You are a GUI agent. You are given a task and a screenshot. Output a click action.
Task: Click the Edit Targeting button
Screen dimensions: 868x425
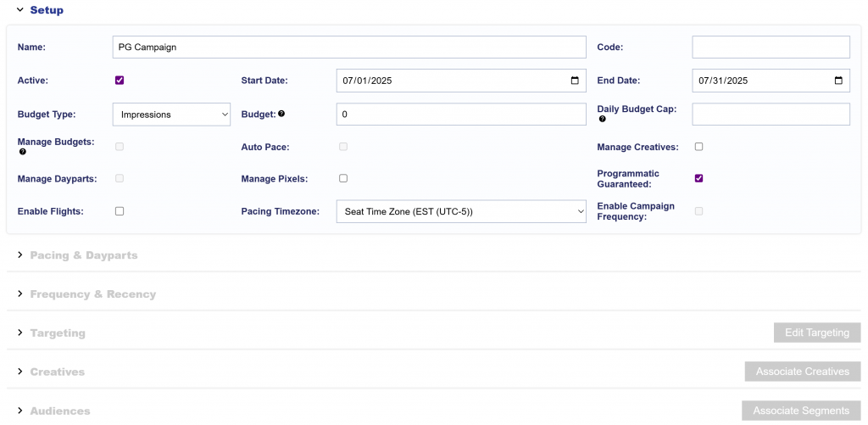(817, 333)
